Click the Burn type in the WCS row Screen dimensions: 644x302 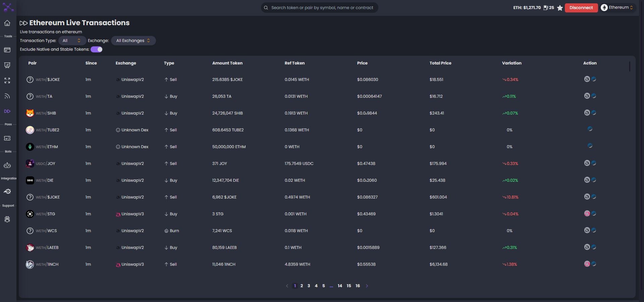tap(171, 231)
